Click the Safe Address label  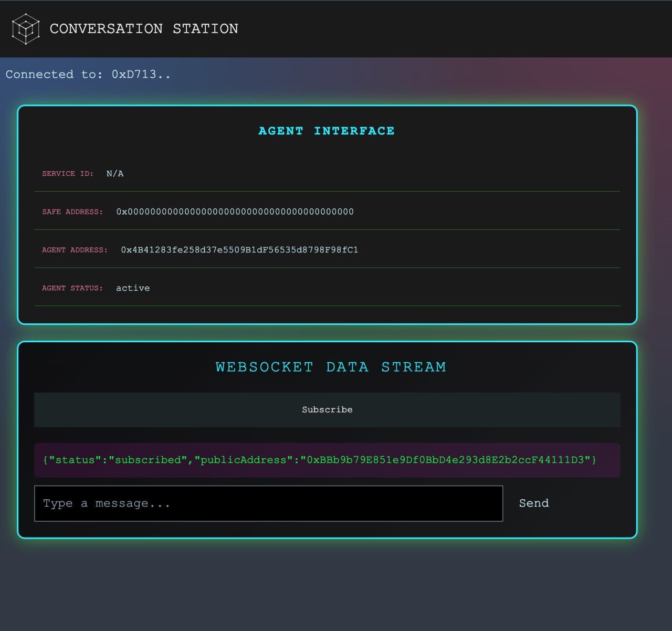[x=72, y=212]
